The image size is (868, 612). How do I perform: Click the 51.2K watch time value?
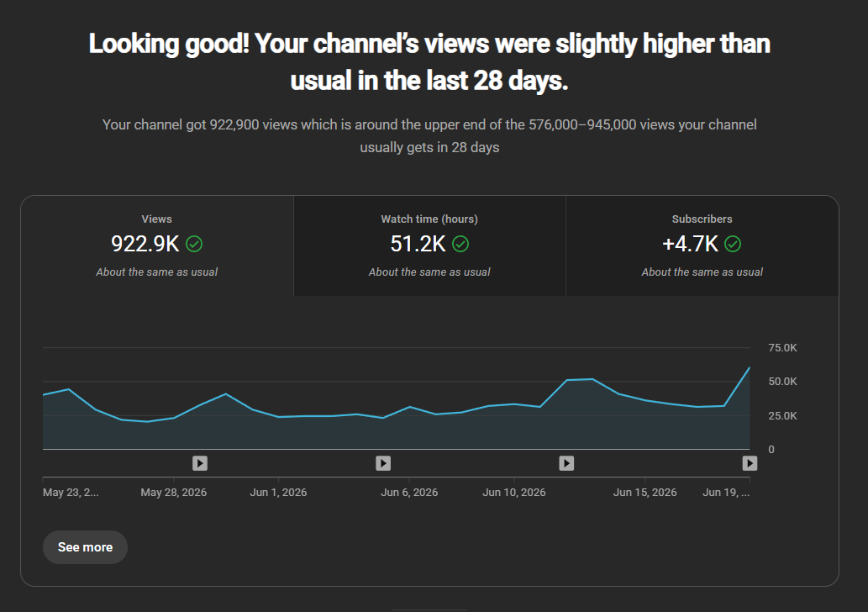[418, 244]
